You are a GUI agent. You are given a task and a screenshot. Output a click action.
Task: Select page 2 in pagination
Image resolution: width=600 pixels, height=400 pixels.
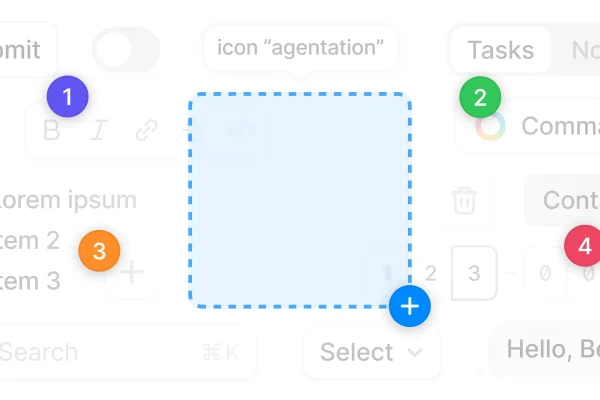coord(431,273)
